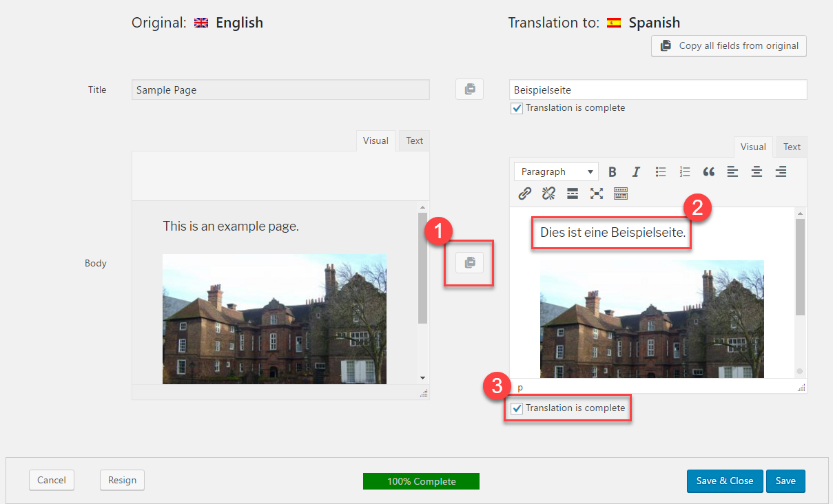Click the Resign button
The height and width of the screenshot is (504, 833).
(122, 481)
